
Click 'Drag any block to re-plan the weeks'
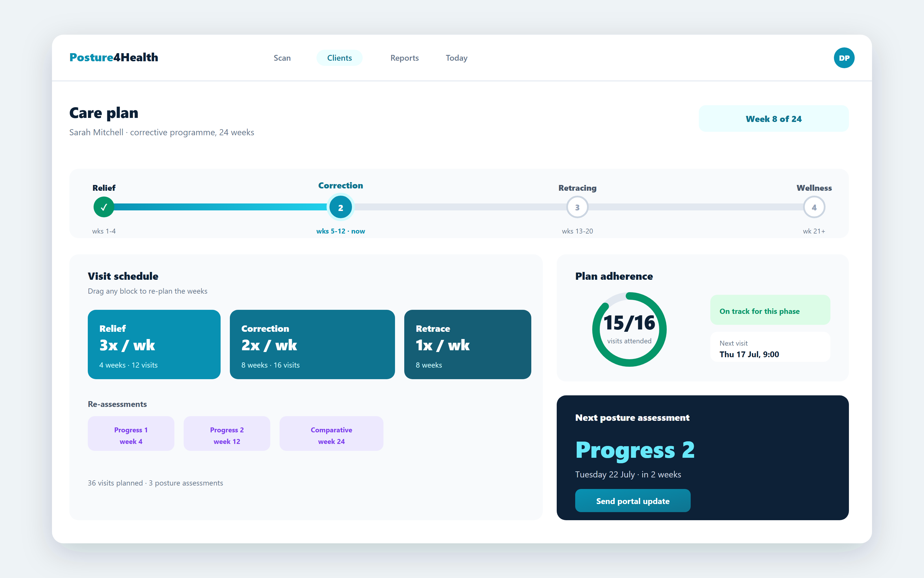click(x=147, y=291)
